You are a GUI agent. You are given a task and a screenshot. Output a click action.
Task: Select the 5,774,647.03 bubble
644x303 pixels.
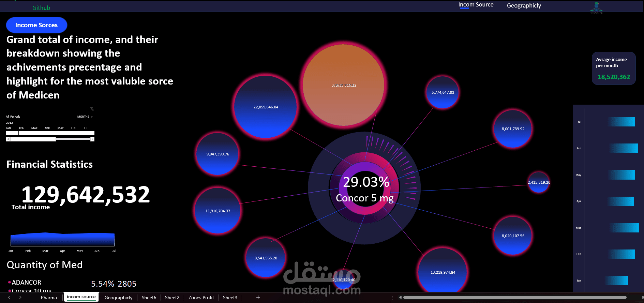click(x=443, y=92)
